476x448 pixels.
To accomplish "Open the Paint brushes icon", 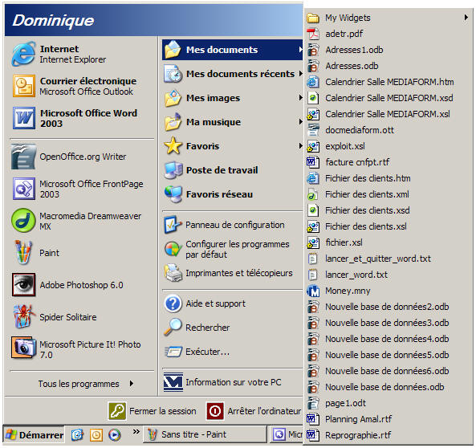I will [23, 252].
